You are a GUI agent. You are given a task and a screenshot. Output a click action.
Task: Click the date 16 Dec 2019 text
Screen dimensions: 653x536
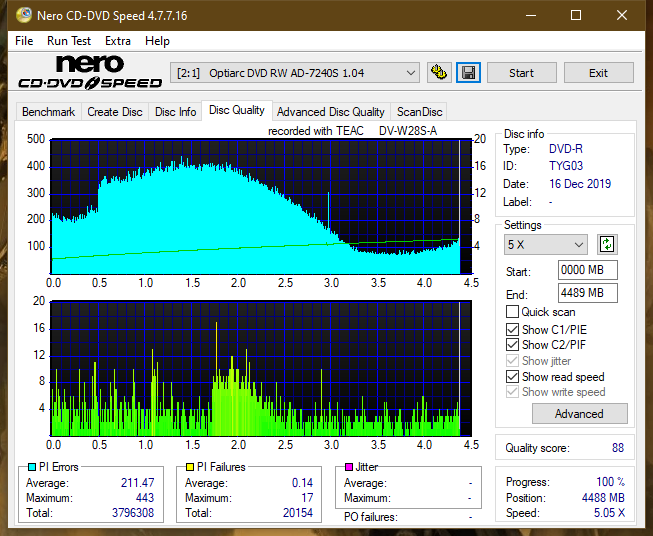(580, 184)
